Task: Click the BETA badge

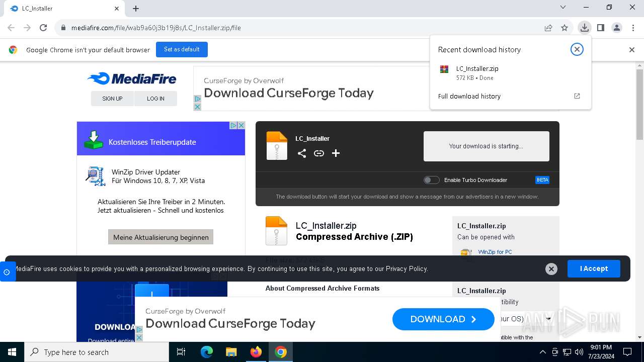Action: (542, 180)
